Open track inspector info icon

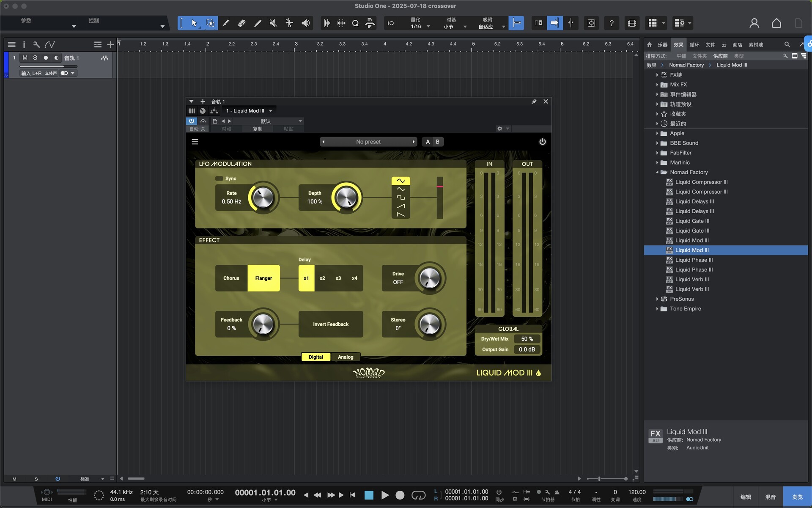(x=24, y=44)
